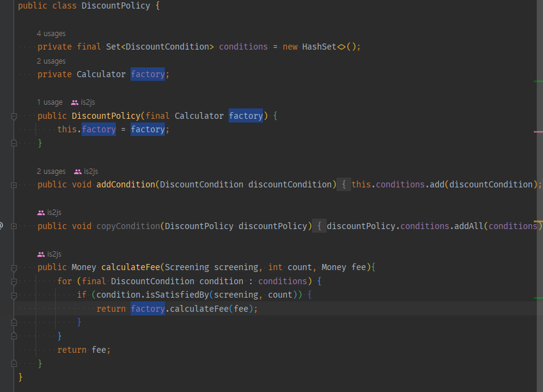This screenshot has width=543, height=392.
Task: Collapse the for loop block in gutter
Action: [14, 282]
